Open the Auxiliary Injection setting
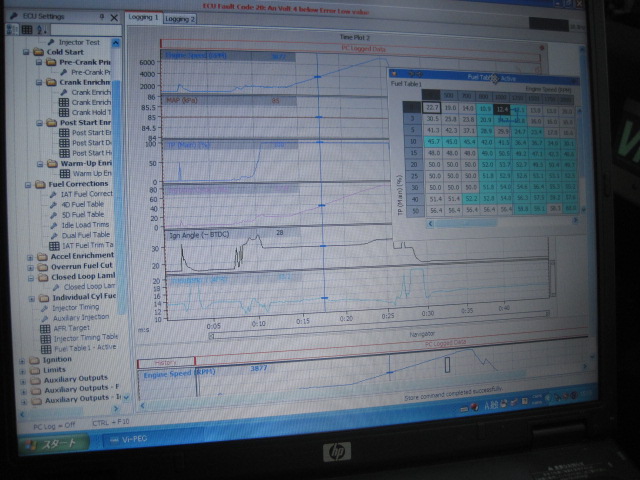The image size is (640, 480). [75, 317]
